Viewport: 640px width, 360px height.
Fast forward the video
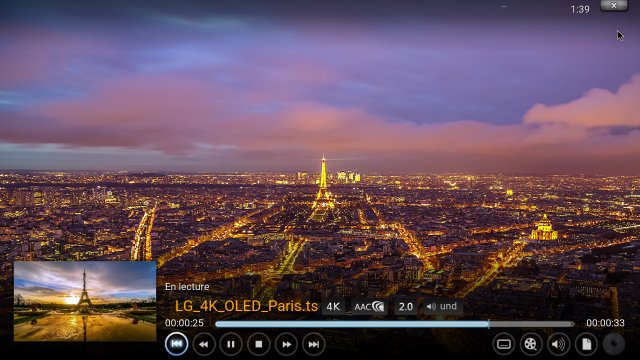coord(286,344)
